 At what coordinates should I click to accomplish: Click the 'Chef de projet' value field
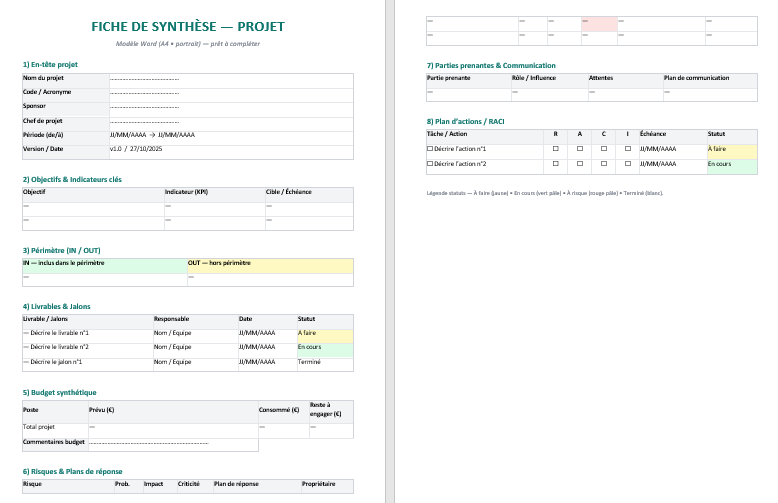[x=144, y=120]
